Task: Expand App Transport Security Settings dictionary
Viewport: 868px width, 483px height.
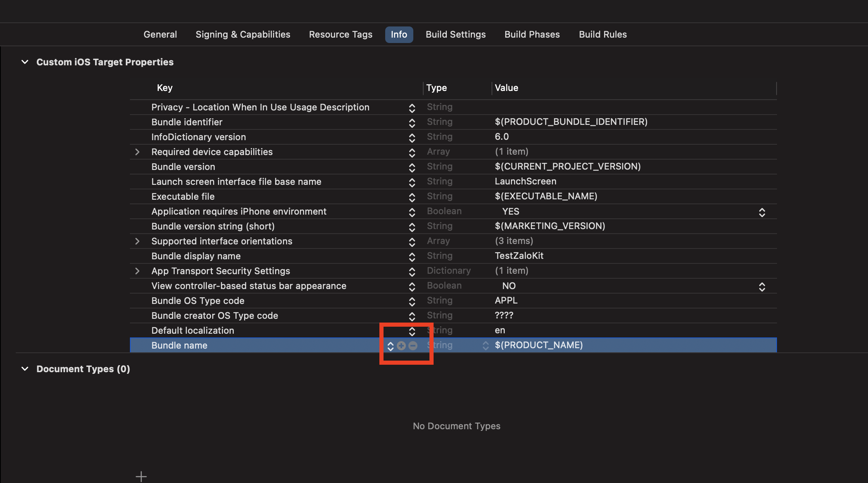Action: (x=137, y=271)
